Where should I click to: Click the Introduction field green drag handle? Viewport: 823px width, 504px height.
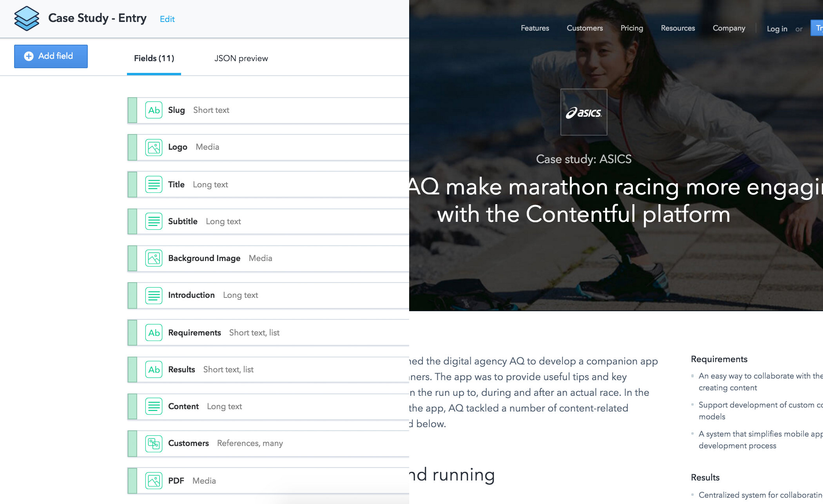coord(132,295)
